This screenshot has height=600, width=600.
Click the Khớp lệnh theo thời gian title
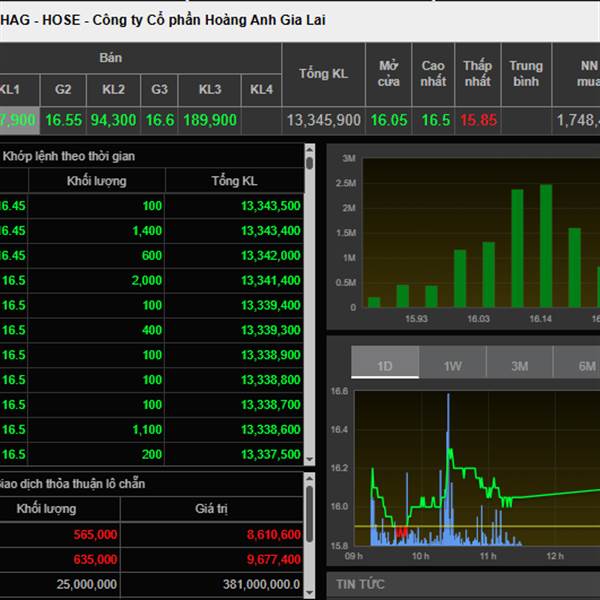[68, 156]
